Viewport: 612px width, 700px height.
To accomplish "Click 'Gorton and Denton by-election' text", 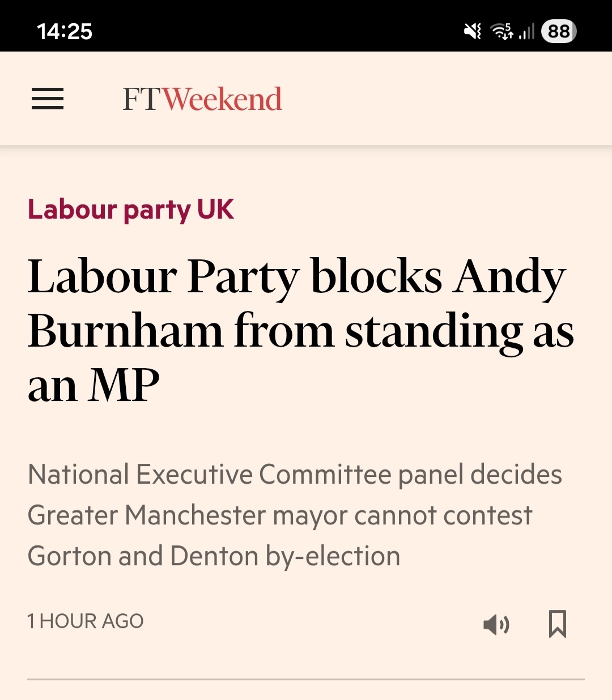I will coord(214,556).
